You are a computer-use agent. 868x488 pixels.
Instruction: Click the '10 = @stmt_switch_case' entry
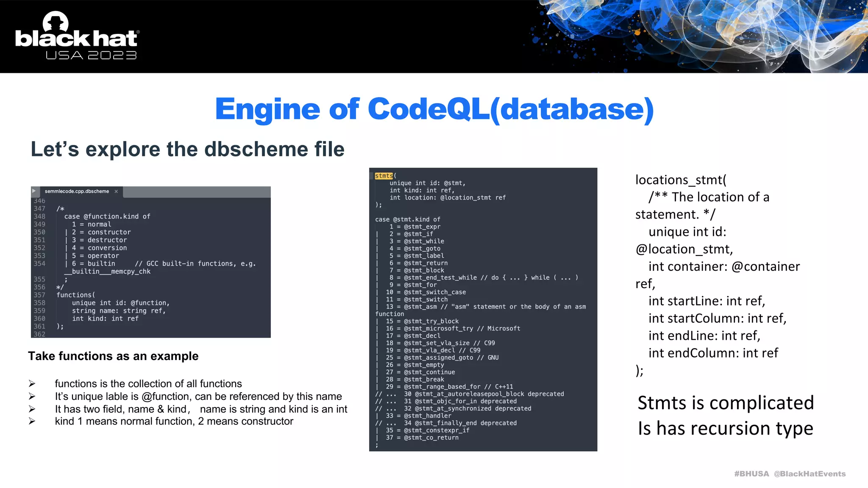pos(426,292)
